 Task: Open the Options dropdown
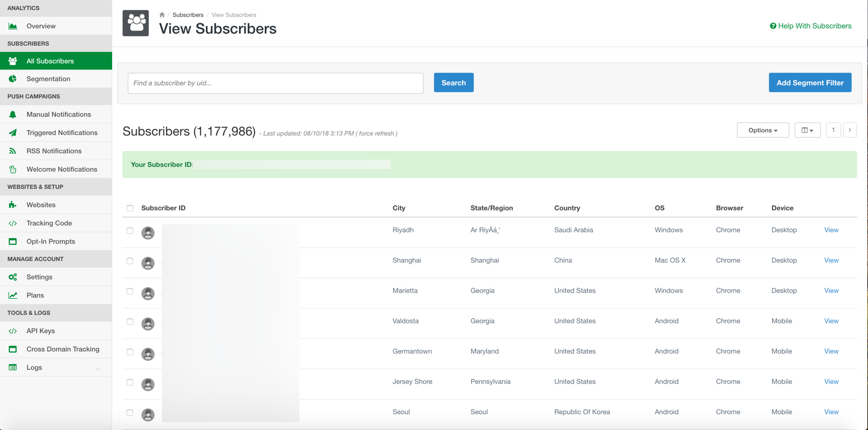tap(762, 130)
